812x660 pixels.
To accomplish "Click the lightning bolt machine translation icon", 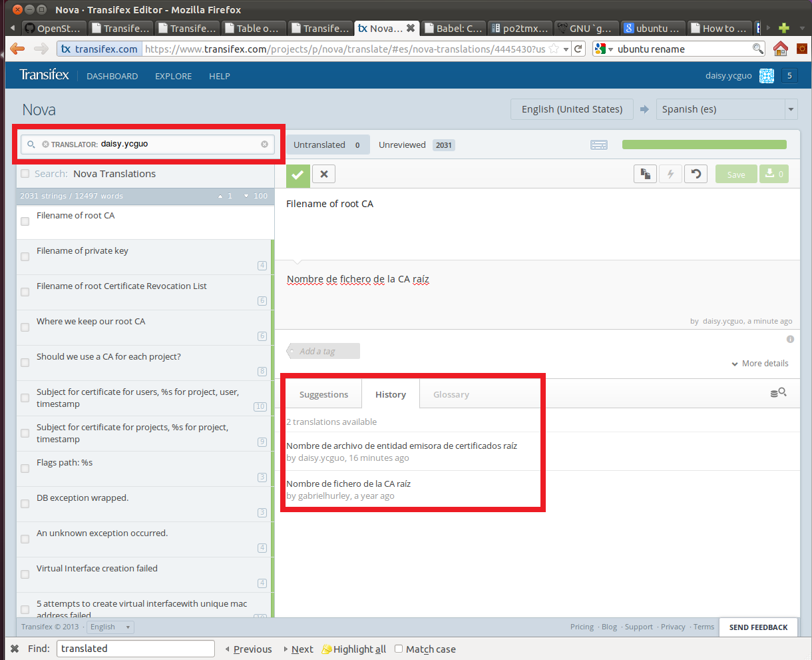I will coord(670,174).
